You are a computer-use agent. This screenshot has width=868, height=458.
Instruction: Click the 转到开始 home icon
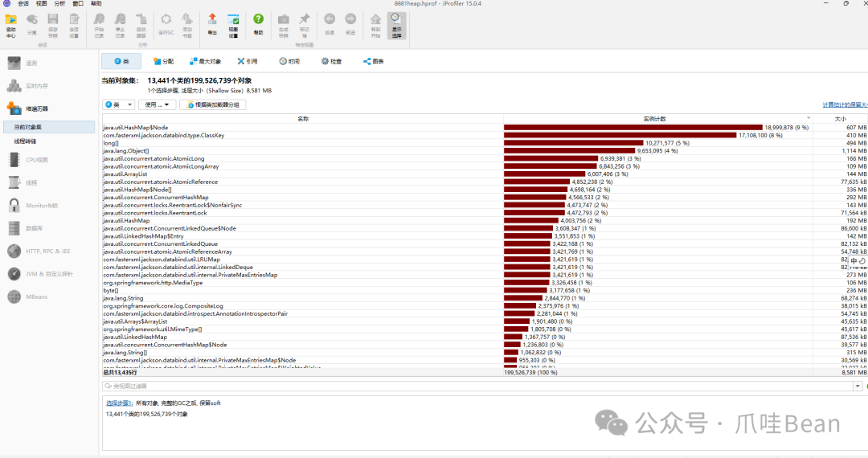(x=376, y=26)
